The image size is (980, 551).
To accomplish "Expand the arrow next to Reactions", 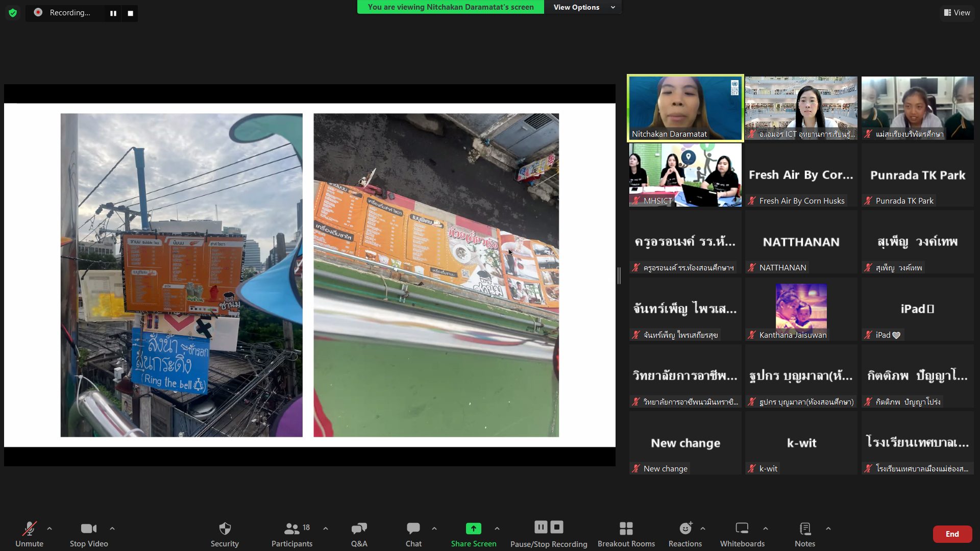I will [703, 529].
